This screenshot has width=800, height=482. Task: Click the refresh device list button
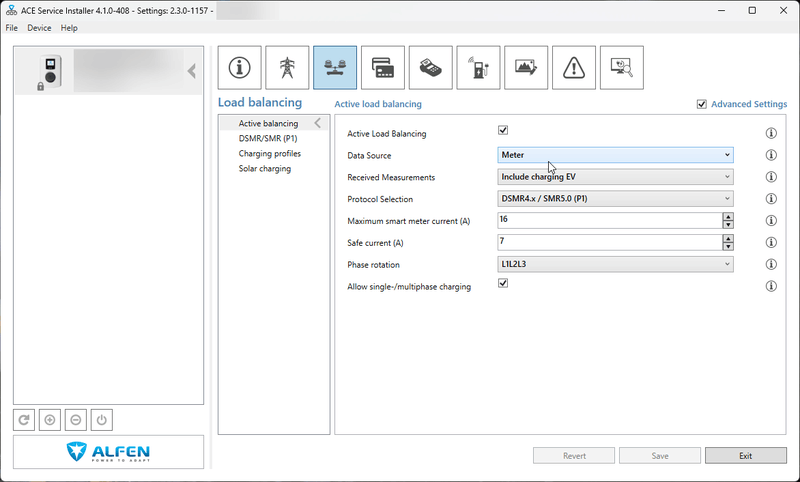tap(24, 420)
